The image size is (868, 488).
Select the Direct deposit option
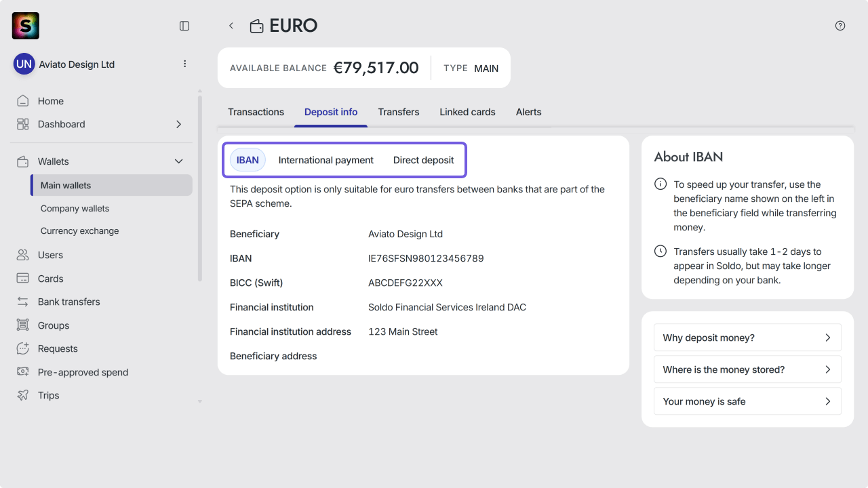click(x=424, y=160)
